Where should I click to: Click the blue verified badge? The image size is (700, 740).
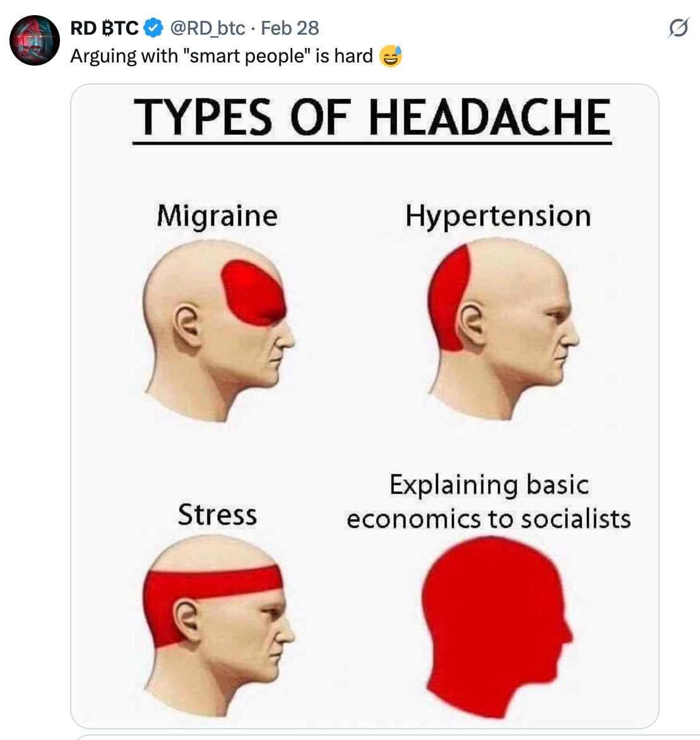pyautogui.click(x=153, y=28)
